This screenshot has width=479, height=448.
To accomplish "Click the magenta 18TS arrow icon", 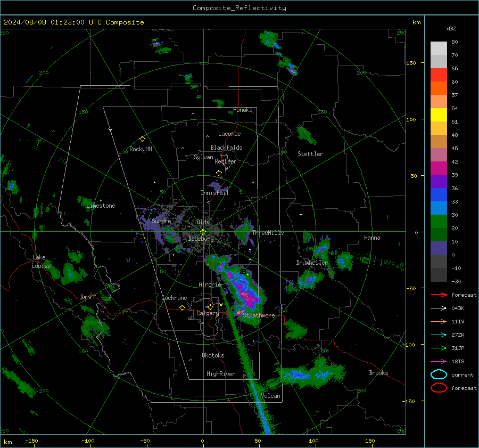I will 439,362.
